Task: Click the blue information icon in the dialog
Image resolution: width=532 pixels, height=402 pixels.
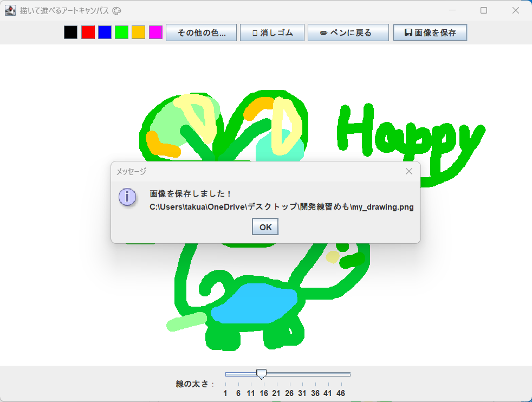Action: [127, 197]
